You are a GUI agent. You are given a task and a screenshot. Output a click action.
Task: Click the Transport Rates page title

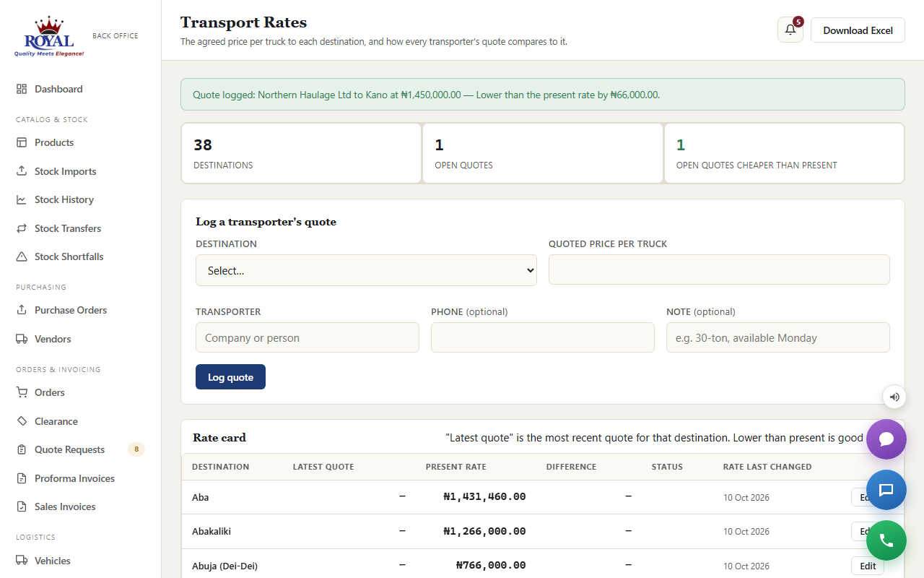click(243, 22)
